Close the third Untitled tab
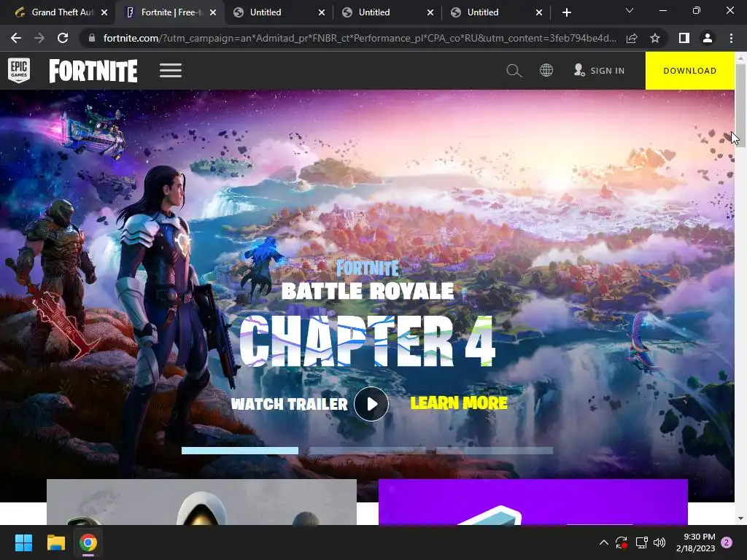Screen dimensions: 747x560 [539, 12]
